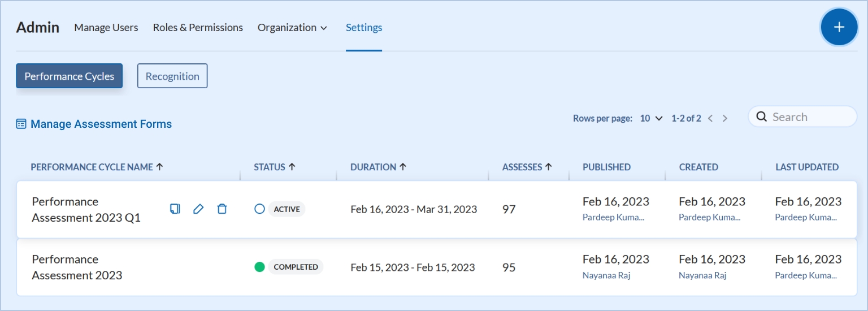Click the blue plus add button

[839, 27]
